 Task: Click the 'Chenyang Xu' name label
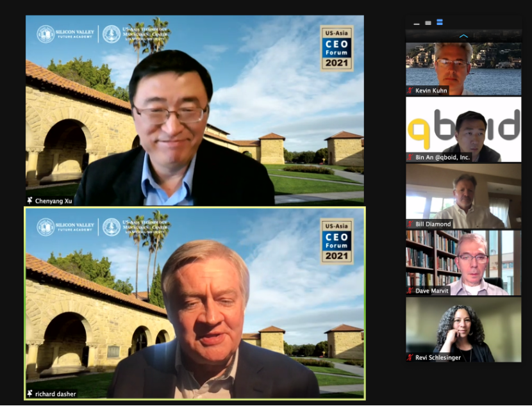tap(54, 201)
